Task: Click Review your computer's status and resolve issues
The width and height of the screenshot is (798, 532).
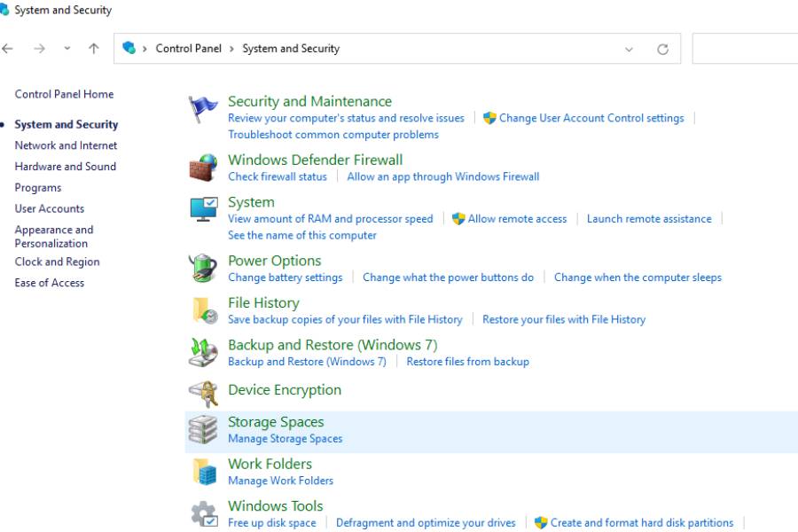Action: [x=346, y=118]
